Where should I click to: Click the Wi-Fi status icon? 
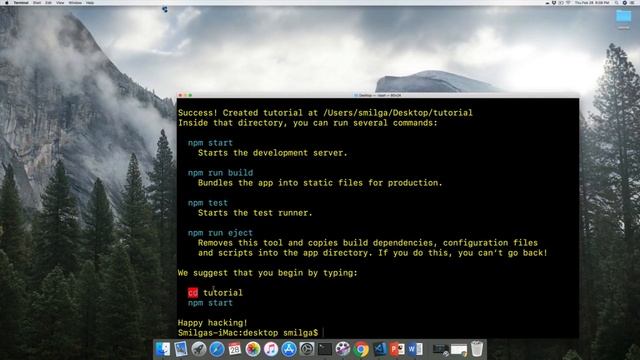(568, 2)
